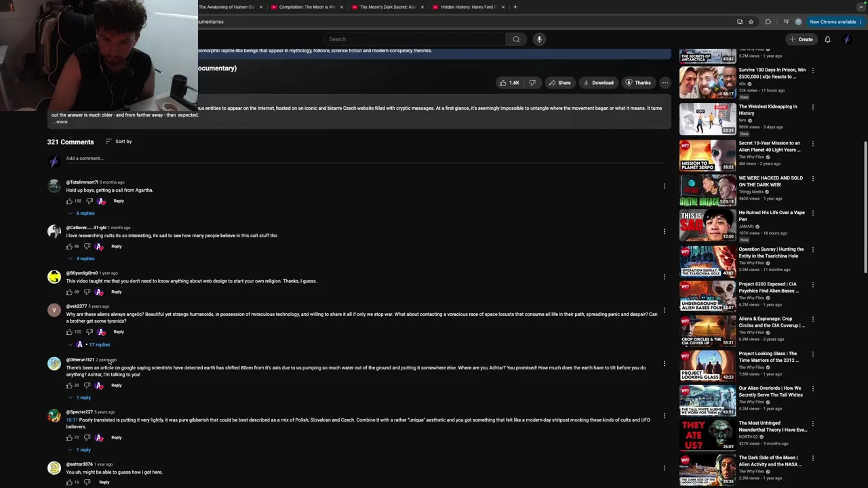Expand 1 reply under @0therun1t21 comment
The image size is (868, 488).
click(x=79, y=398)
